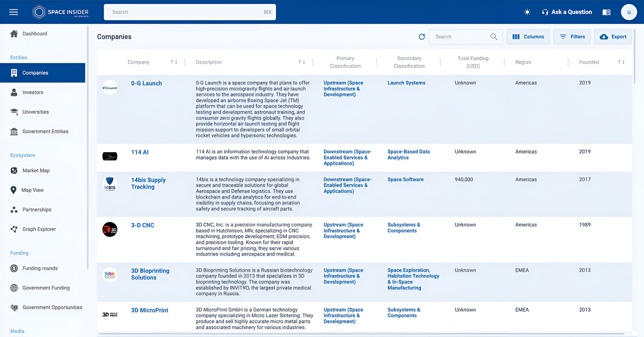Click the 2017 founded year cell
This screenshot has height=337, width=644.
[x=585, y=179]
